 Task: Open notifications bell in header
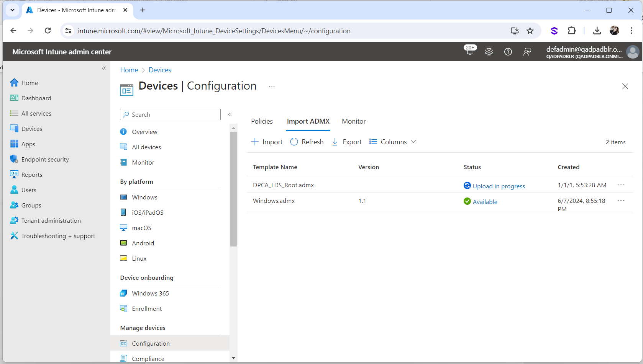470,51
